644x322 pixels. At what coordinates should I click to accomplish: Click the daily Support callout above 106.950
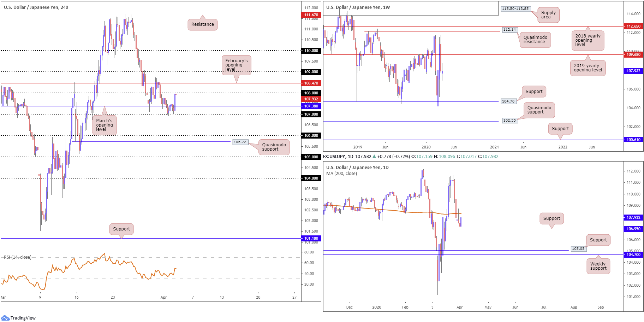(551, 218)
